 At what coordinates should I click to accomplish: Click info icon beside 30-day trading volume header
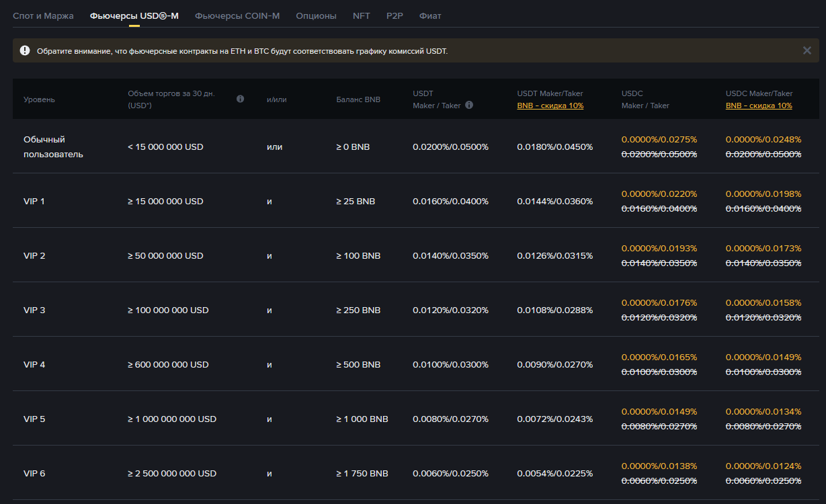[240, 99]
